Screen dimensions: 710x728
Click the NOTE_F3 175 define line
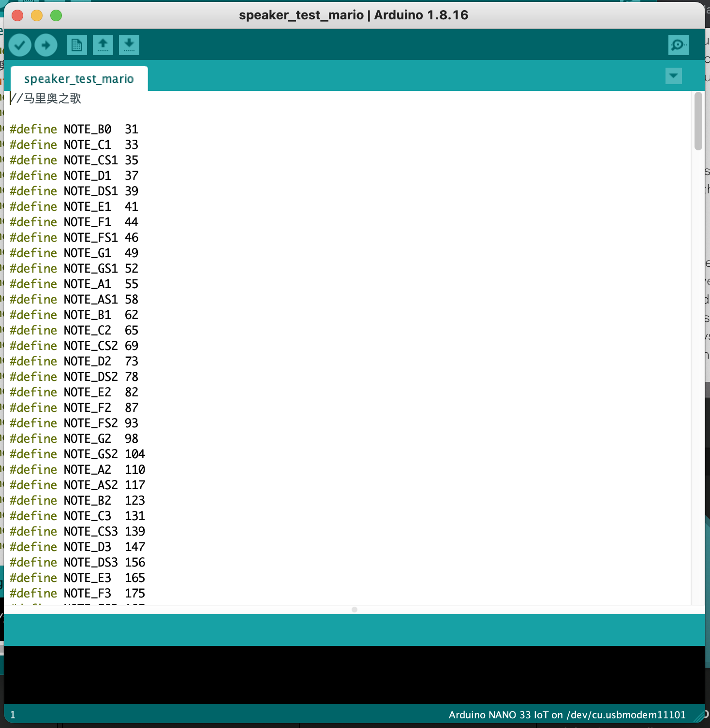coord(77,593)
